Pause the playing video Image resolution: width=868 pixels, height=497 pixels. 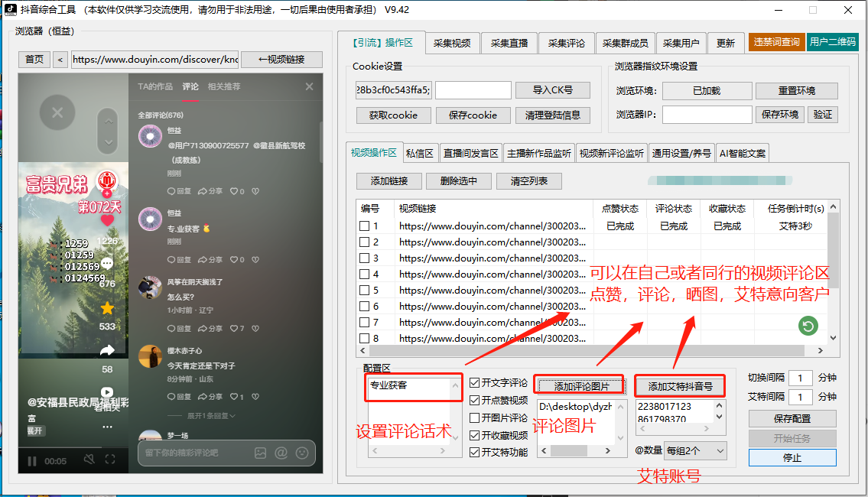tap(31, 461)
